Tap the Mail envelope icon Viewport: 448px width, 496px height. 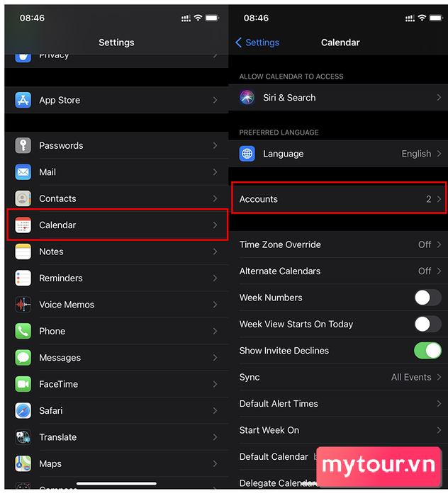click(x=23, y=172)
